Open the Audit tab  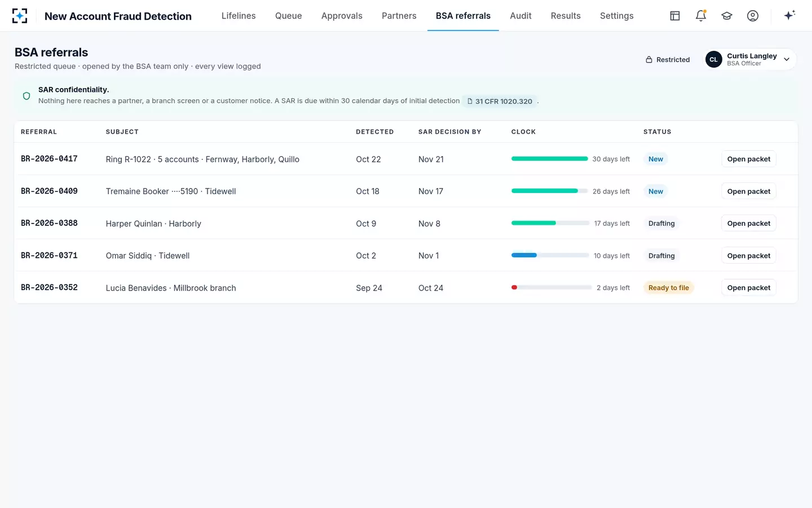click(520, 16)
